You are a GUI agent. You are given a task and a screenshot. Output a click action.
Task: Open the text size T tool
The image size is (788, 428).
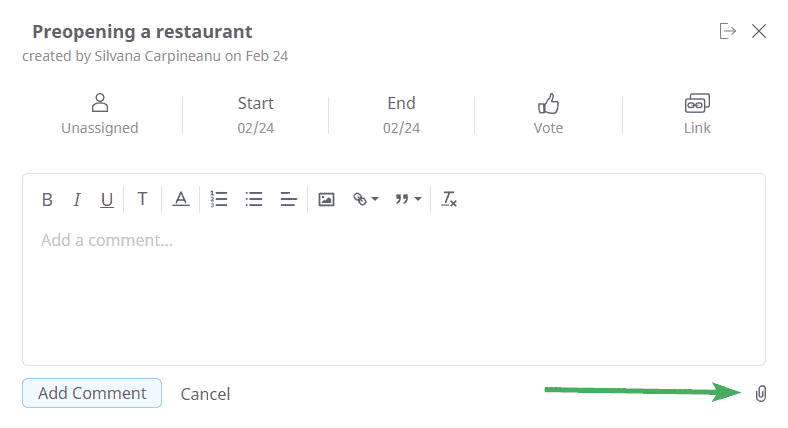tap(143, 199)
